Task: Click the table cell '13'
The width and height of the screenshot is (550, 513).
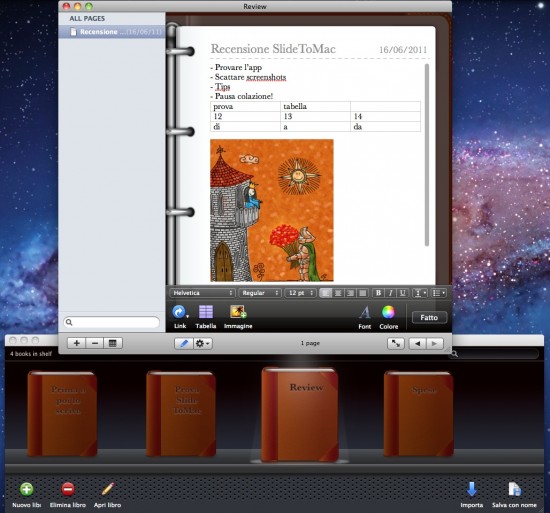Action: tap(315, 116)
